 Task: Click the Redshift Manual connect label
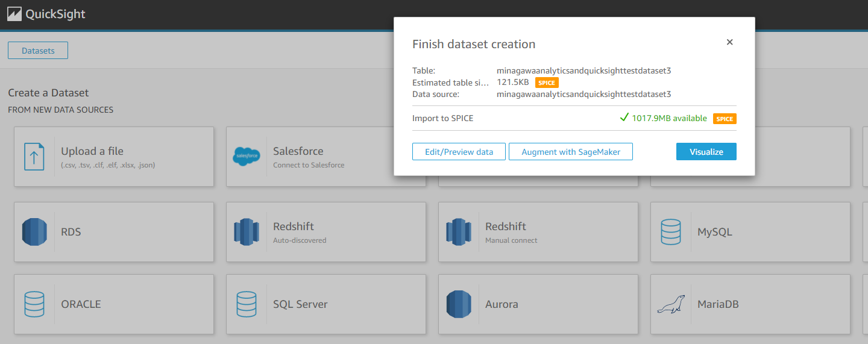[511, 240]
